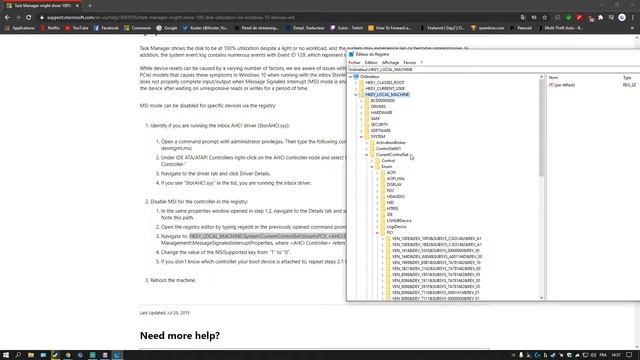Expand the SOFTWARE key
The image size is (640, 360).
[361, 131]
